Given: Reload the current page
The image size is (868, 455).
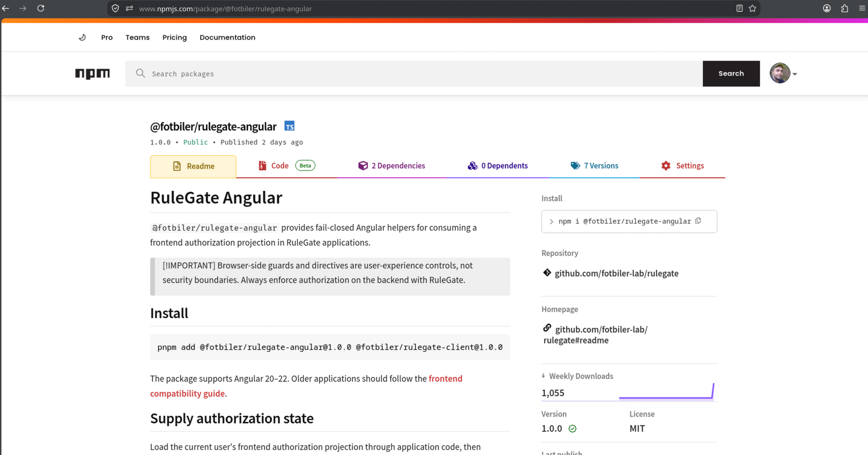Looking at the screenshot, I should 41,8.
